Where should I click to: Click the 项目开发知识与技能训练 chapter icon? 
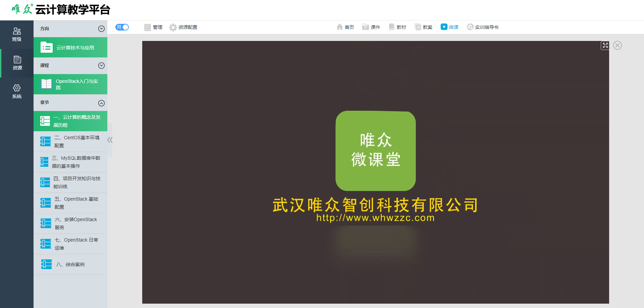coord(45,182)
